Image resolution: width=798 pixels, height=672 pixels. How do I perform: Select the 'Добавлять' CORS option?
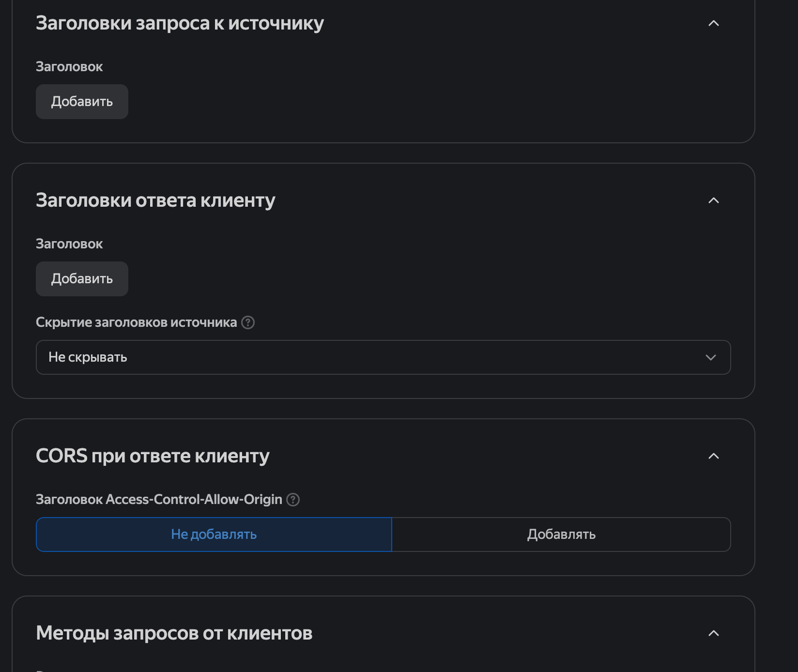tap(561, 535)
